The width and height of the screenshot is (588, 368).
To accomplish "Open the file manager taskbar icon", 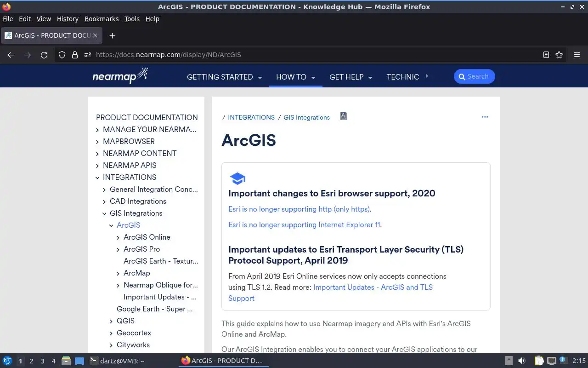I will coord(66,361).
